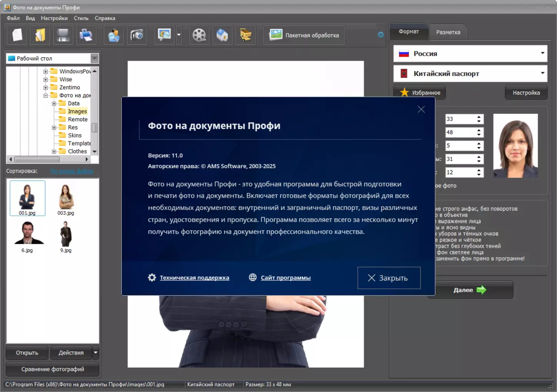Click the globe icon beside Сайт программы
557x392 pixels.
click(x=253, y=277)
